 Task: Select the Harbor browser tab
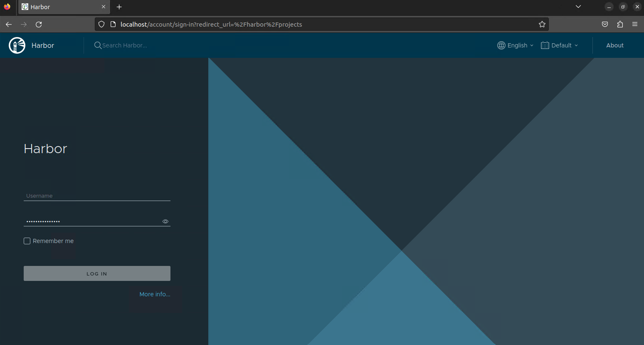click(x=64, y=7)
